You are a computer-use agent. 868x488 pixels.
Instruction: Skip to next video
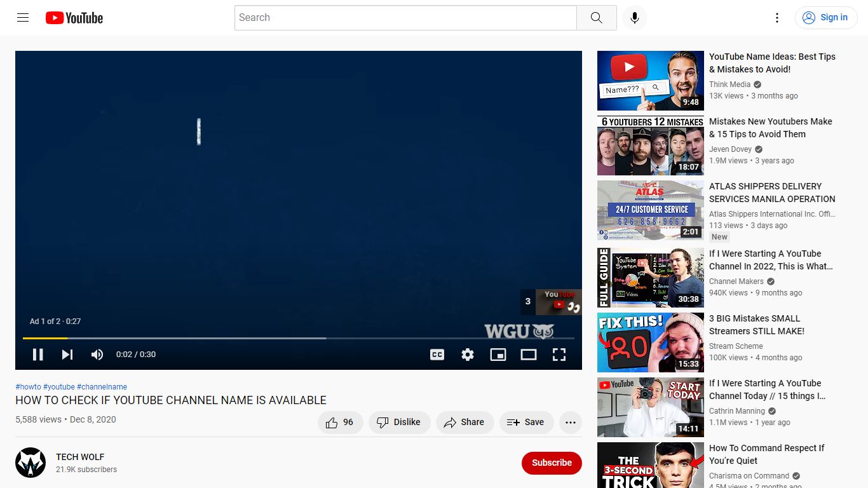tap(67, 355)
